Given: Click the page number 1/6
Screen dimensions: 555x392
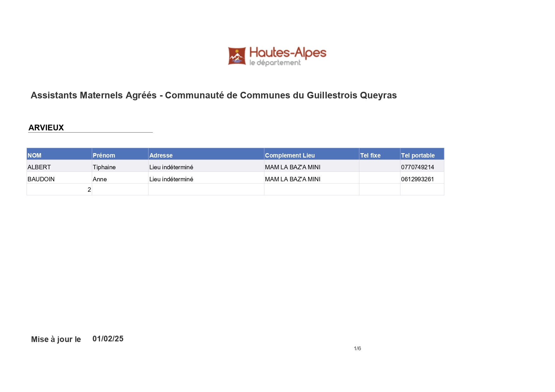Looking at the screenshot, I should point(357,348).
